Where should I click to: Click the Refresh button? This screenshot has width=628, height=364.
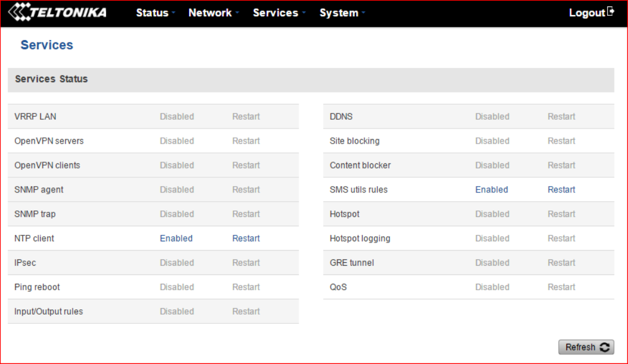(x=586, y=347)
